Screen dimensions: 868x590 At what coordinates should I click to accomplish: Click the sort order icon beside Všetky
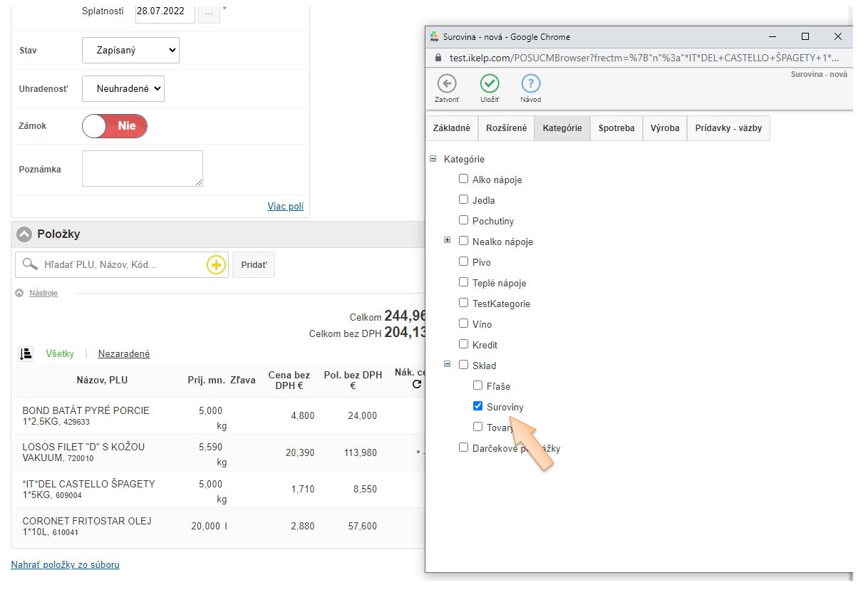(26, 353)
